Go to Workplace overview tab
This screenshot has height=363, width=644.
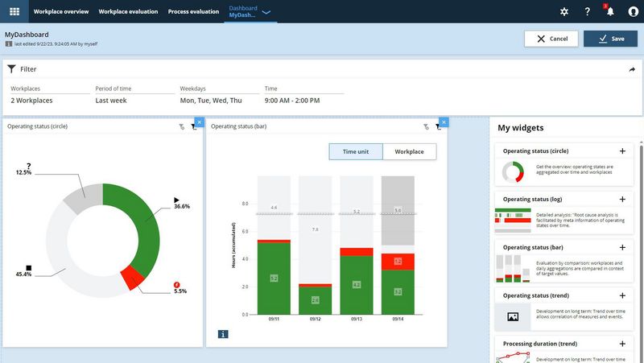click(x=61, y=12)
